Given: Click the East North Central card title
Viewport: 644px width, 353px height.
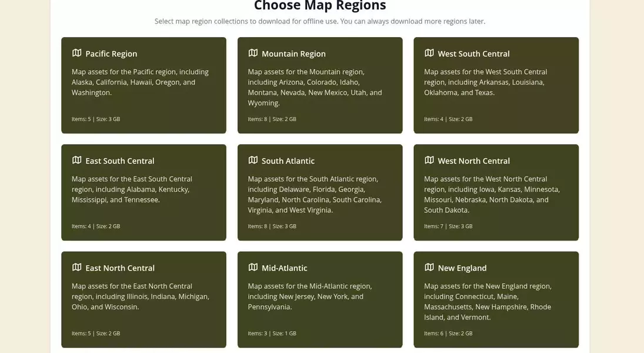Looking at the screenshot, I should [120, 268].
